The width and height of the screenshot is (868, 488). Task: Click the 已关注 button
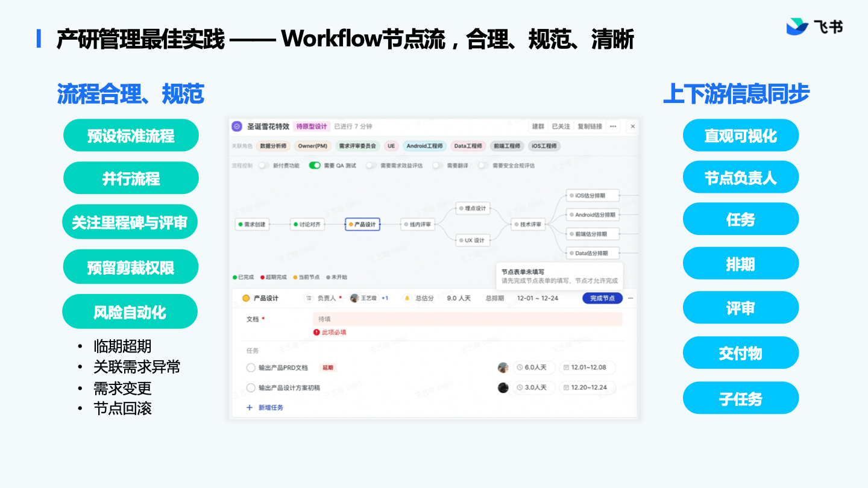coord(561,127)
